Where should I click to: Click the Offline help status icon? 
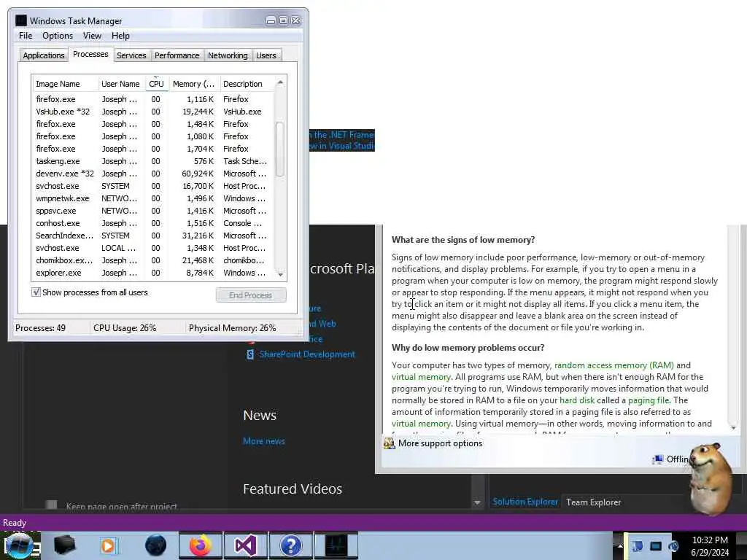(657, 459)
